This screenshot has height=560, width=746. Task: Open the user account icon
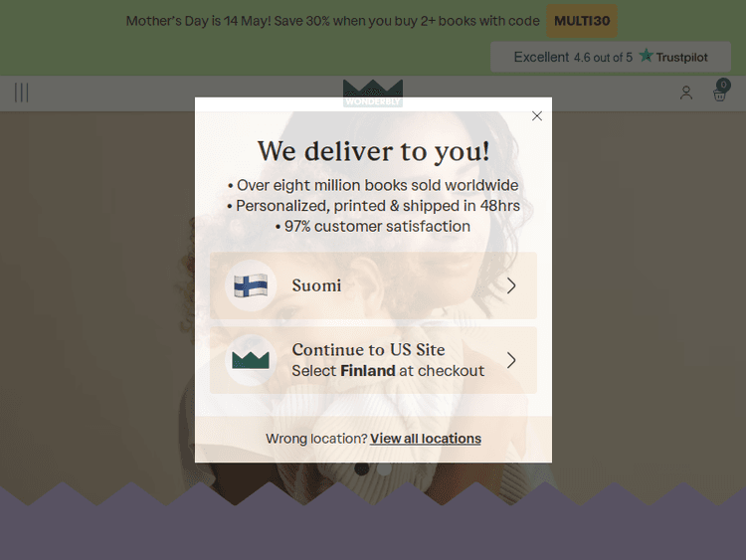(686, 93)
